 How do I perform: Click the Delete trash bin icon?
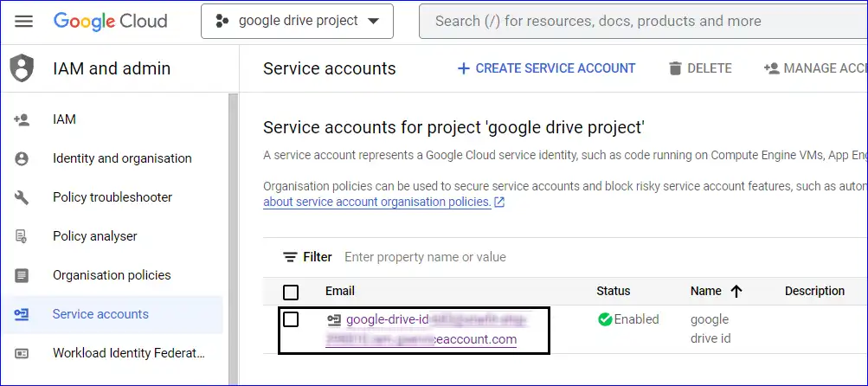click(x=675, y=68)
